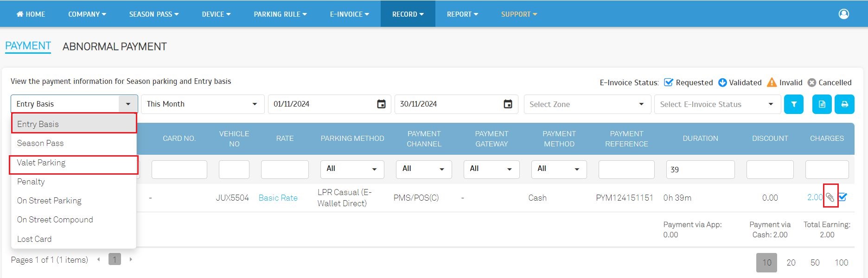Open the end date calendar picker
868x278 pixels.
(508, 104)
